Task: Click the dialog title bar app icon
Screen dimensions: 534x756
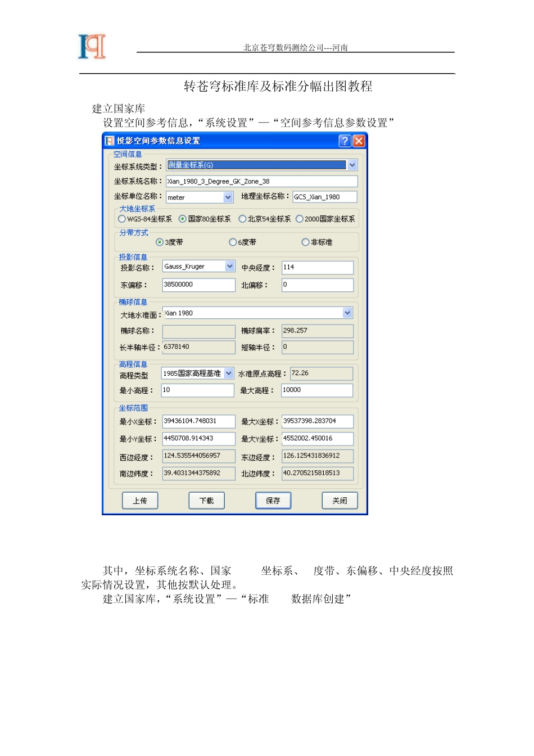Action: tap(110, 141)
